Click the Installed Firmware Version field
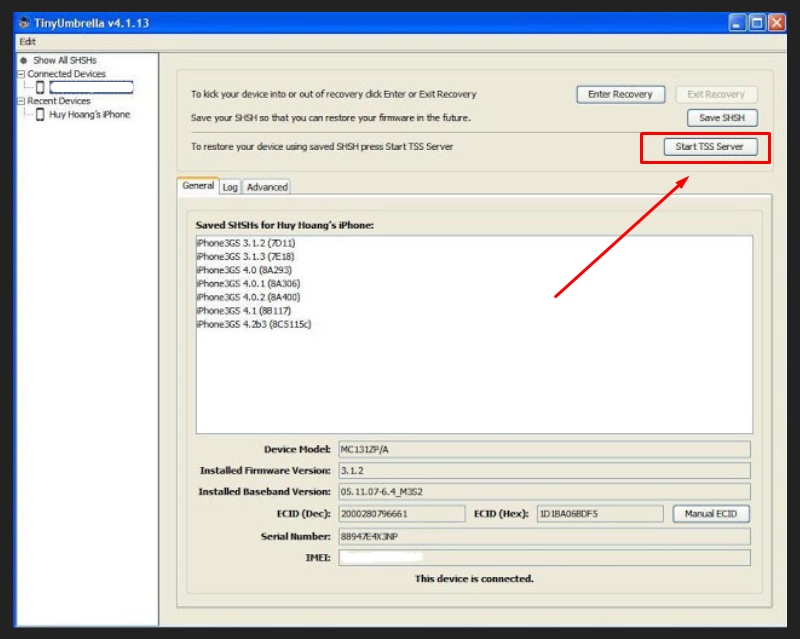 click(544, 471)
